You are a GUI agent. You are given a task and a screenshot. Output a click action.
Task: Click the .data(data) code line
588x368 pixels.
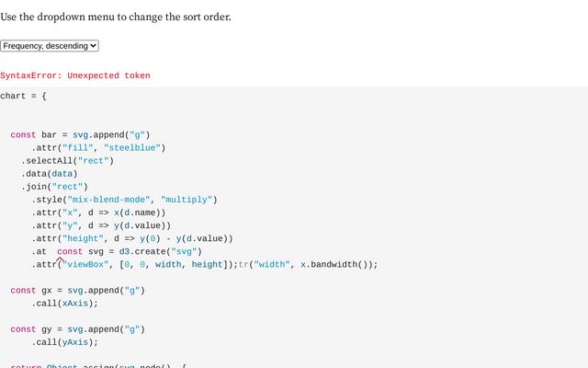50,173
